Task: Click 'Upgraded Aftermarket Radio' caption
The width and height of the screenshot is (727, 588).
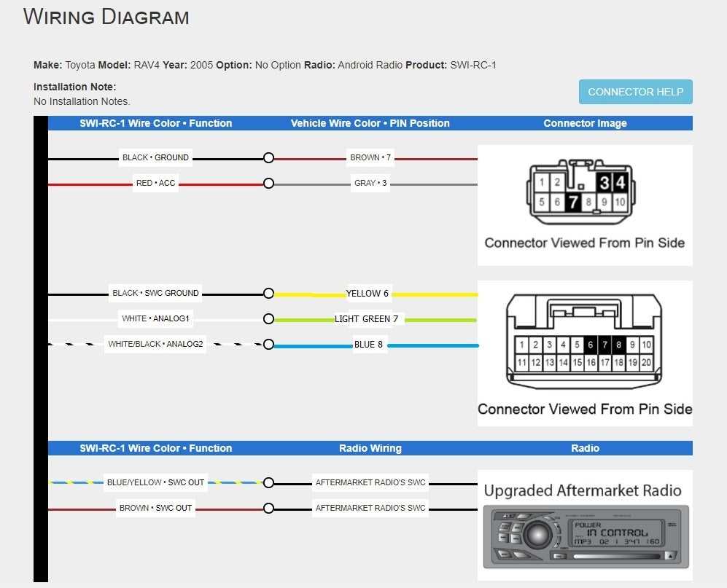Action: [x=583, y=490]
